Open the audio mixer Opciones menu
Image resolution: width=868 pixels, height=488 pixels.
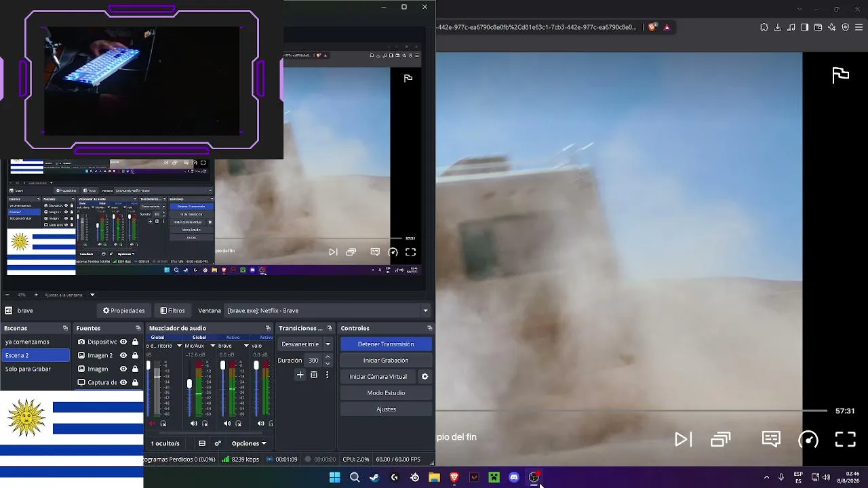(x=249, y=443)
